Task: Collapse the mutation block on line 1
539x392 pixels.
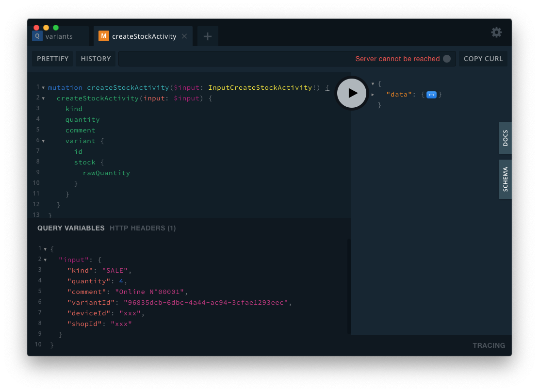Action: point(43,88)
